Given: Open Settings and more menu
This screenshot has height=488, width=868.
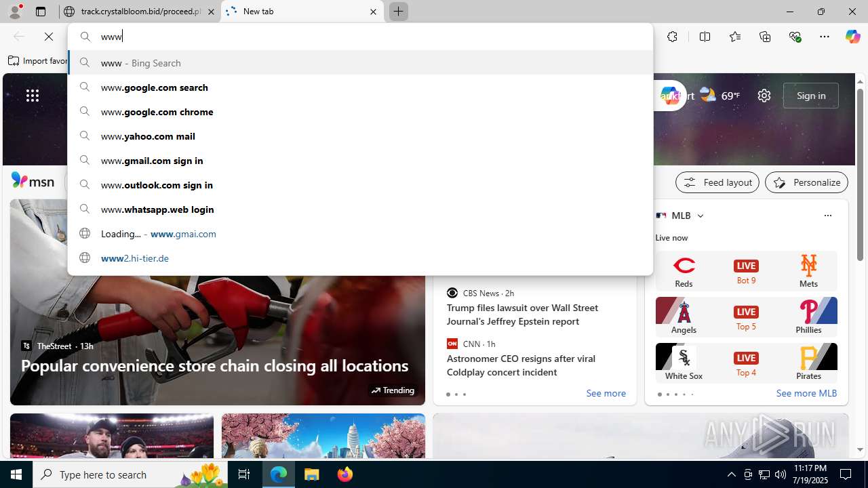Looking at the screenshot, I should click(825, 37).
